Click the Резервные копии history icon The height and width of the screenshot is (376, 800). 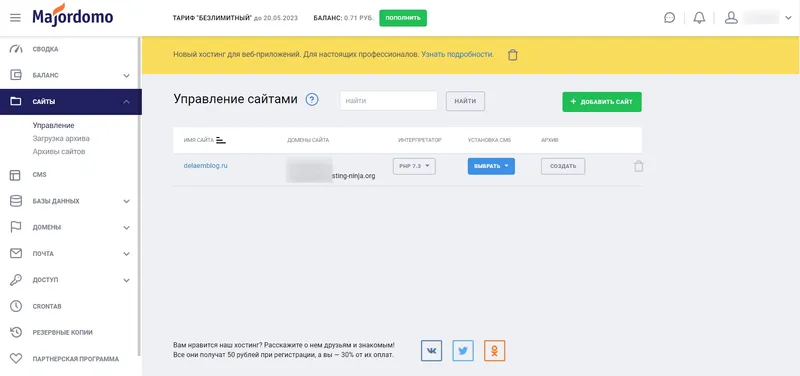[16, 332]
